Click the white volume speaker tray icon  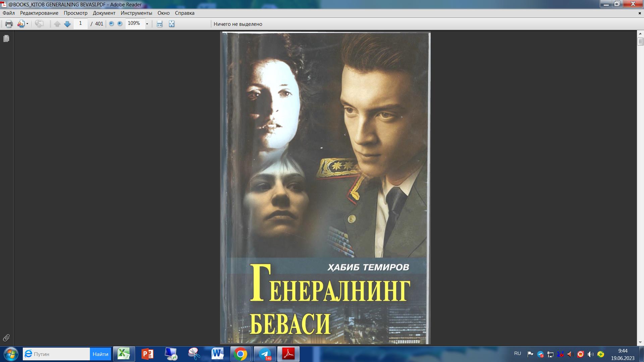coord(591,354)
